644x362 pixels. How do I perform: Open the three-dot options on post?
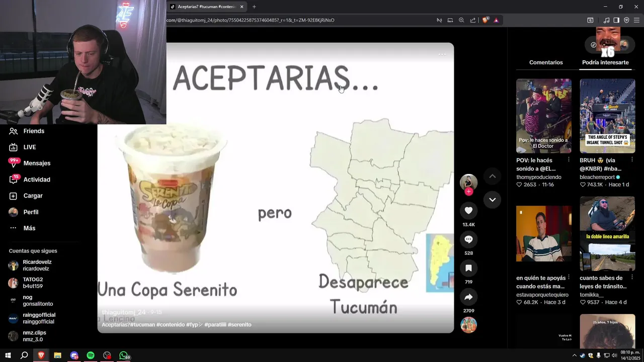pyautogui.click(x=442, y=54)
